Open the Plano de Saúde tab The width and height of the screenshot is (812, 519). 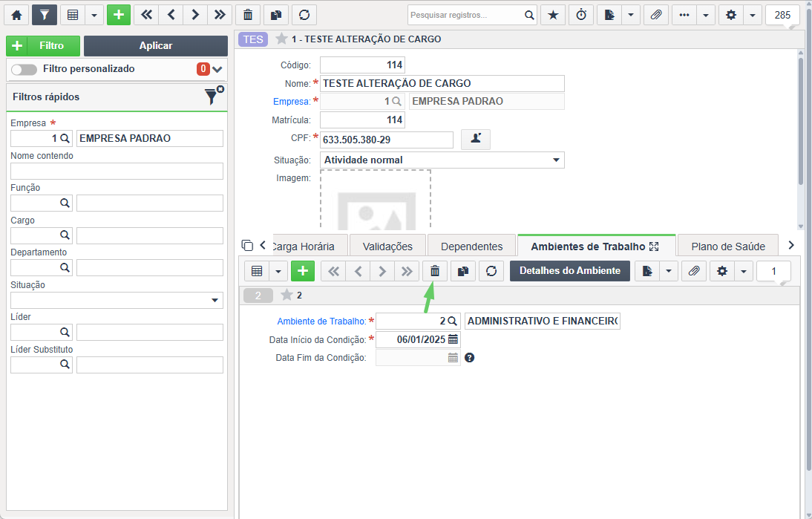[x=728, y=247]
